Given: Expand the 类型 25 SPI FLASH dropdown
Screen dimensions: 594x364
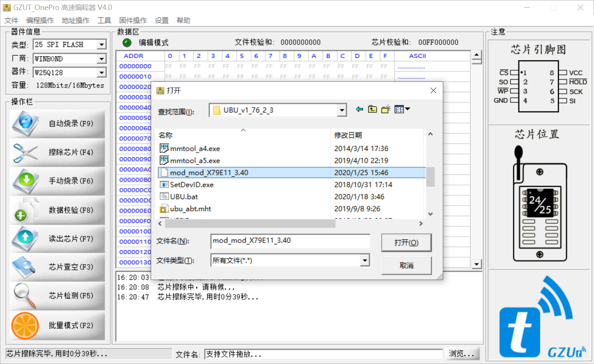Looking at the screenshot, I should [x=101, y=45].
